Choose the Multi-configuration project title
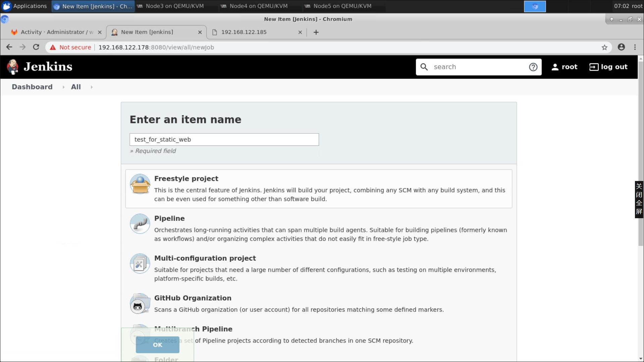Viewport: 644px width, 362px height. [205, 258]
